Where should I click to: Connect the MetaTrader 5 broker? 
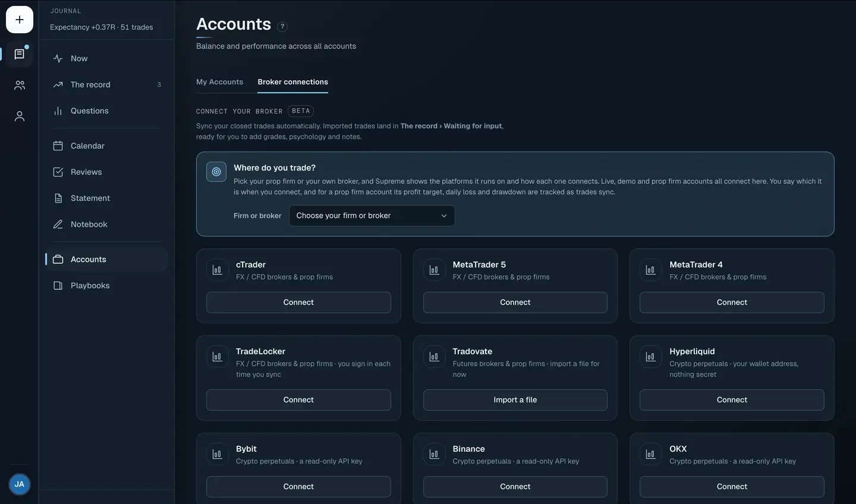(515, 303)
